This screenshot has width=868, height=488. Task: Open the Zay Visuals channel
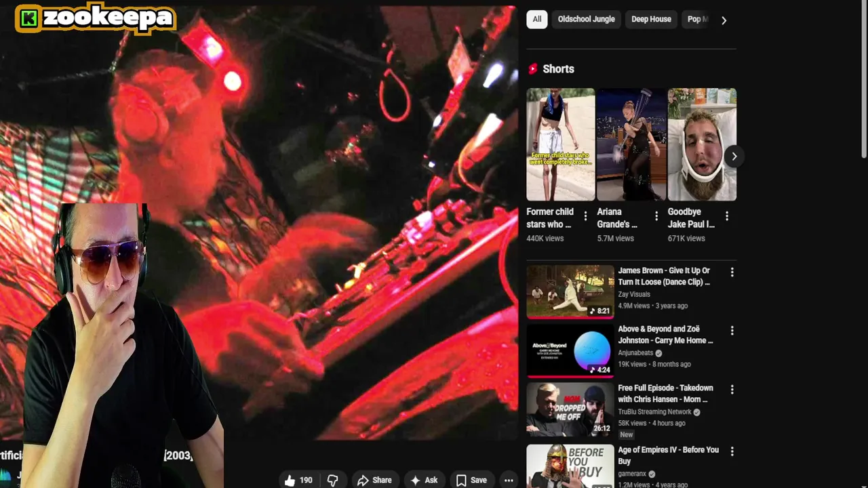[634, 294]
